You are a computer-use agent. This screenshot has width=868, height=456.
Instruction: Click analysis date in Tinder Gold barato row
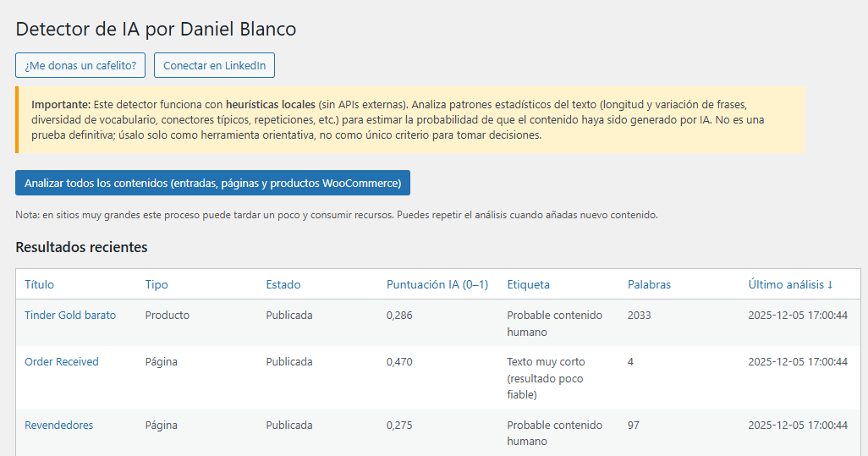[x=798, y=315]
